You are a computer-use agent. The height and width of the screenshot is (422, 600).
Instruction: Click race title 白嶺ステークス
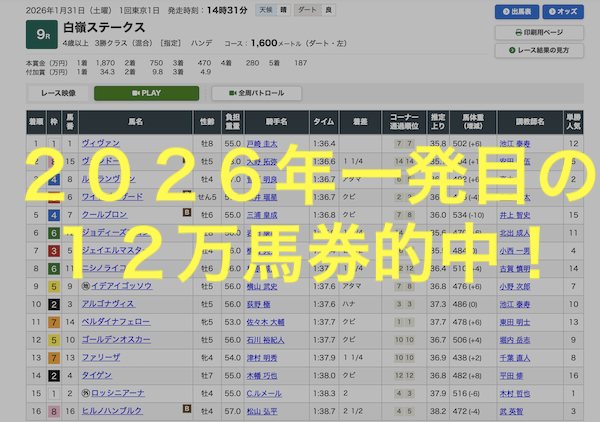[104, 28]
